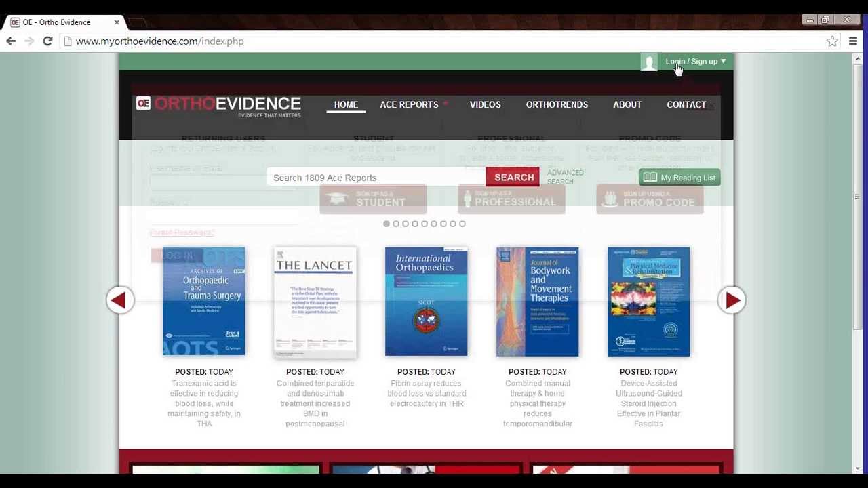Open the Device-Assisted Ultrasound-Guided Steroid Injection article
Screen dimensions: 868x488
point(649,403)
